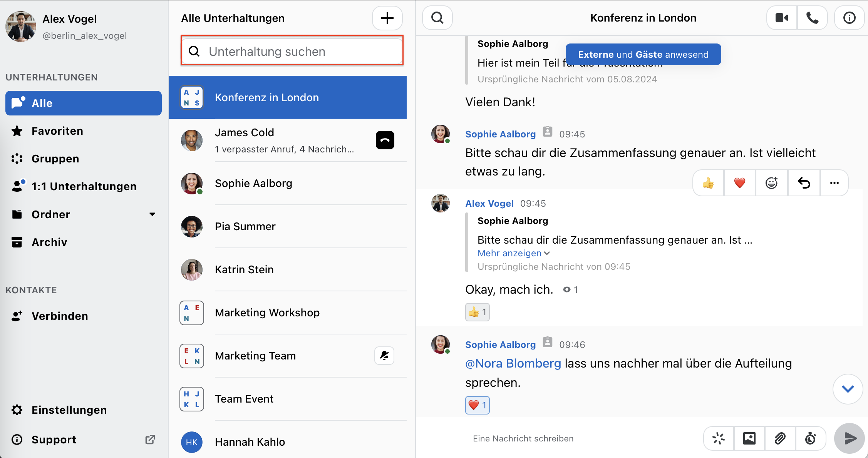The height and width of the screenshot is (458, 868).
Task: Open Einstellungen from the sidebar
Action: coord(69,410)
